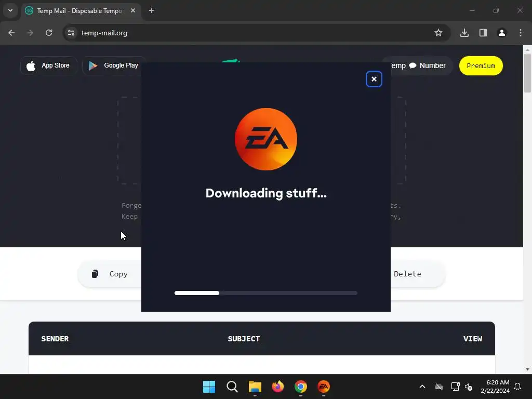Click the network tray icon

455,387
